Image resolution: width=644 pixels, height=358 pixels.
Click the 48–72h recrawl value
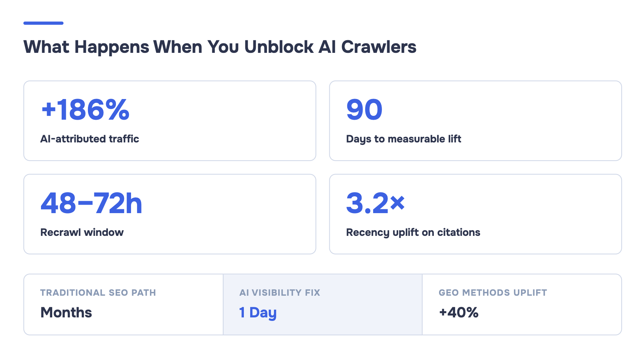tap(91, 203)
